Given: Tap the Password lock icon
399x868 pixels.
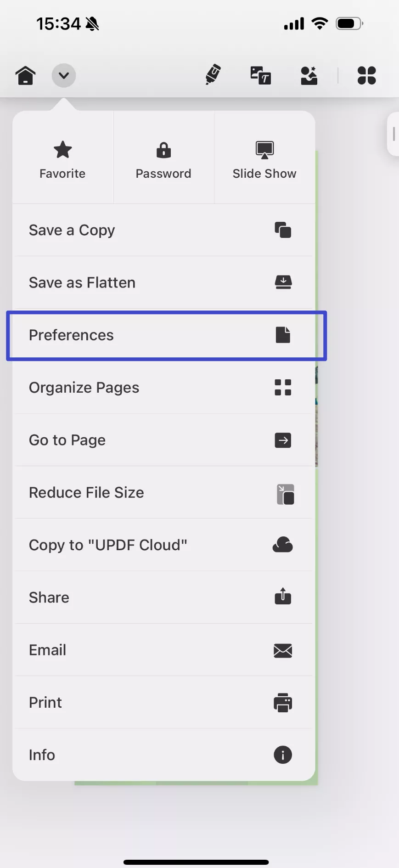Looking at the screenshot, I should 163,150.
